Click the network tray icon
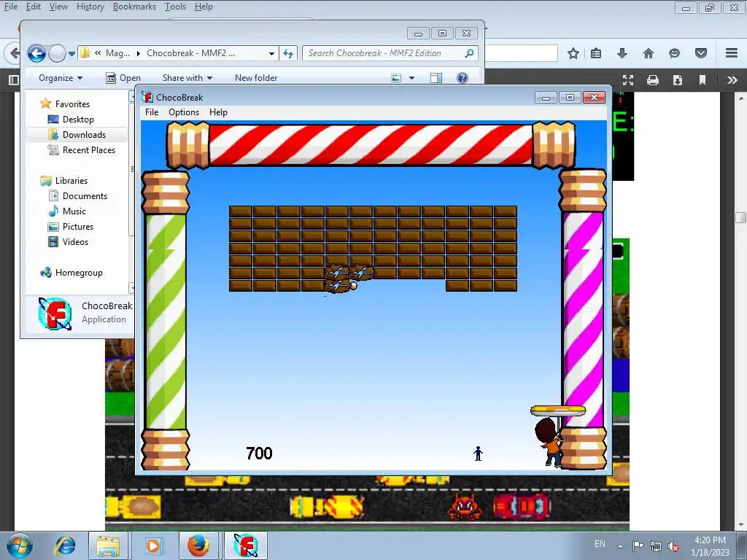 (x=656, y=546)
